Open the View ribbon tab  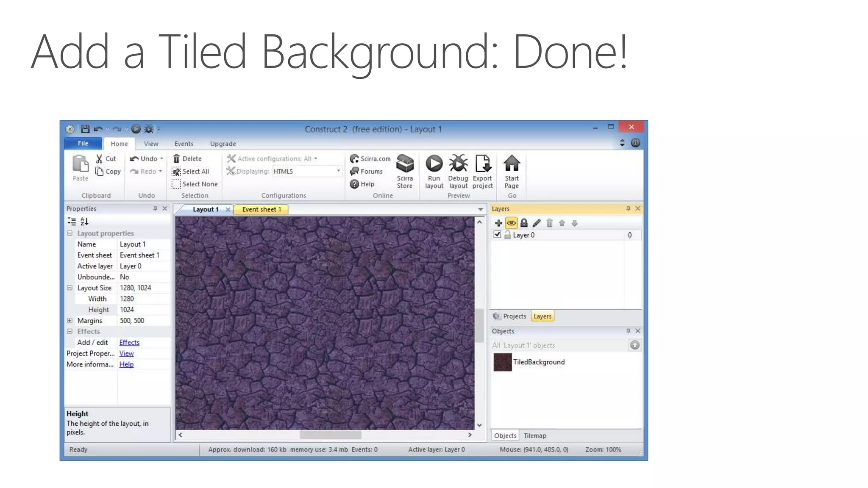point(151,144)
